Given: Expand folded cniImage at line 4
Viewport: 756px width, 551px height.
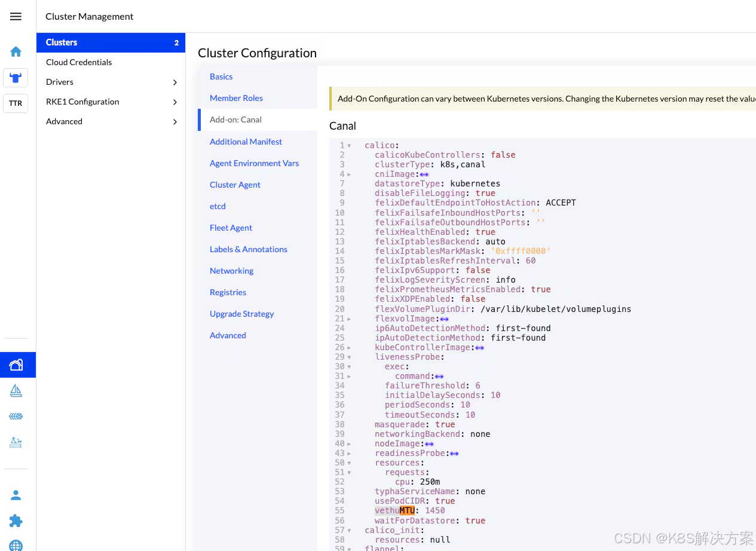Looking at the screenshot, I should point(349,175).
